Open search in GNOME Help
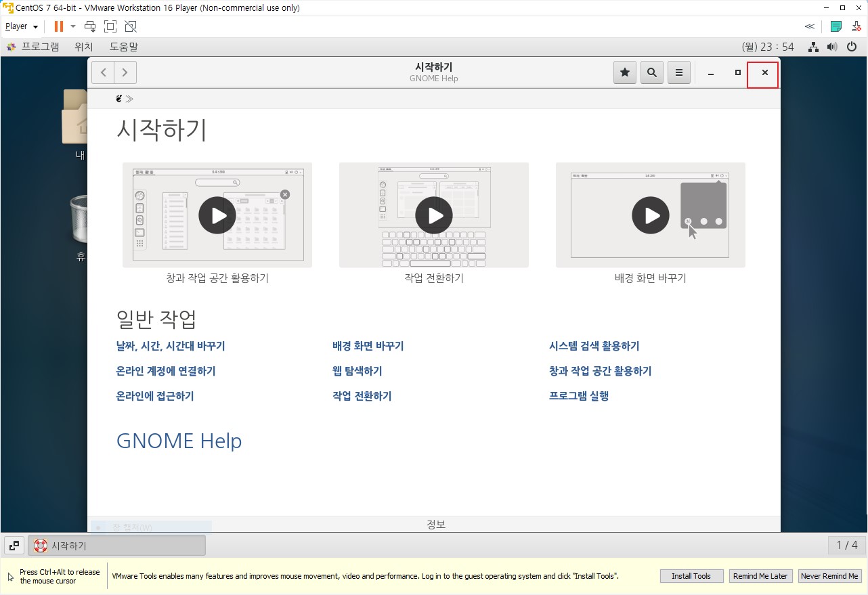The width and height of the screenshot is (868, 595). click(x=651, y=72)
